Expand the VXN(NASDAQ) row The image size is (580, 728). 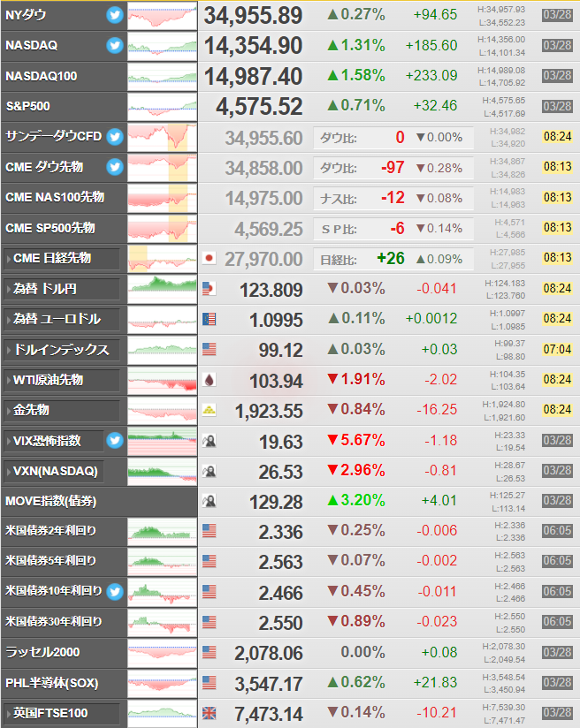click(53, 471)
